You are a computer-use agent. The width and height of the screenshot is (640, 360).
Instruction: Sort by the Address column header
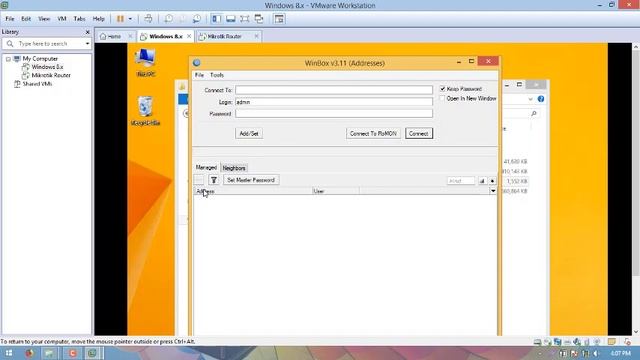click(253, 191)
